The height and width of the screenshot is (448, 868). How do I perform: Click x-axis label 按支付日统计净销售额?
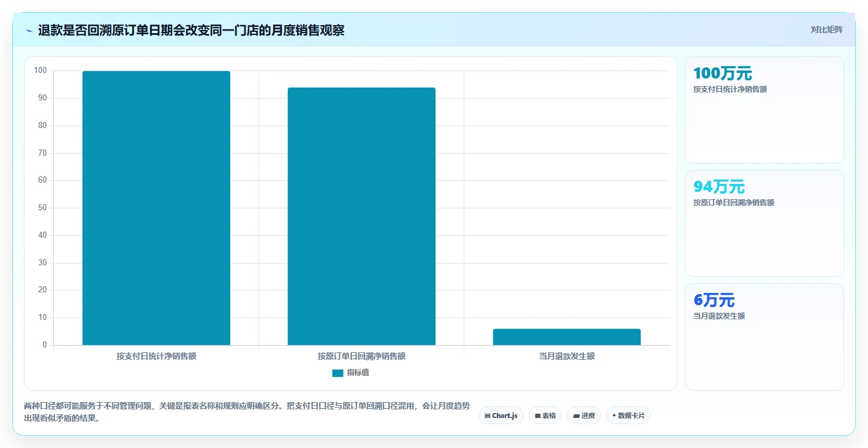[156, 356]
